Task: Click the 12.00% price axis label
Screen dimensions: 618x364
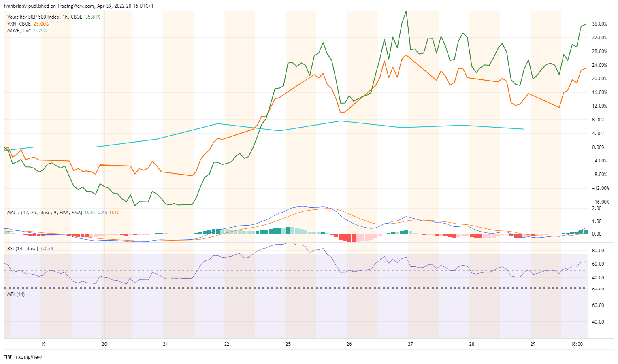Action: (599, 106)
